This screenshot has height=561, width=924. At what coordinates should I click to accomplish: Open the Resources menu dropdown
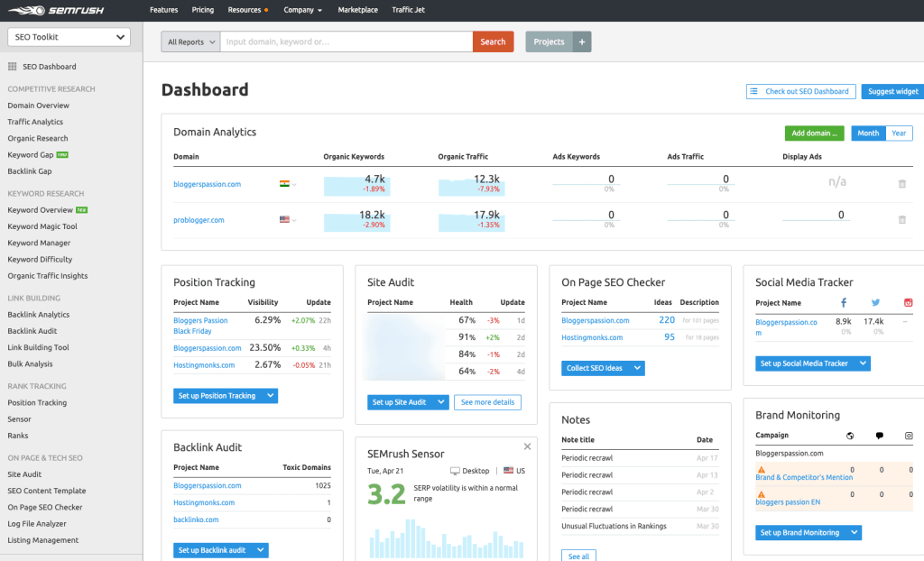(245, 10)
